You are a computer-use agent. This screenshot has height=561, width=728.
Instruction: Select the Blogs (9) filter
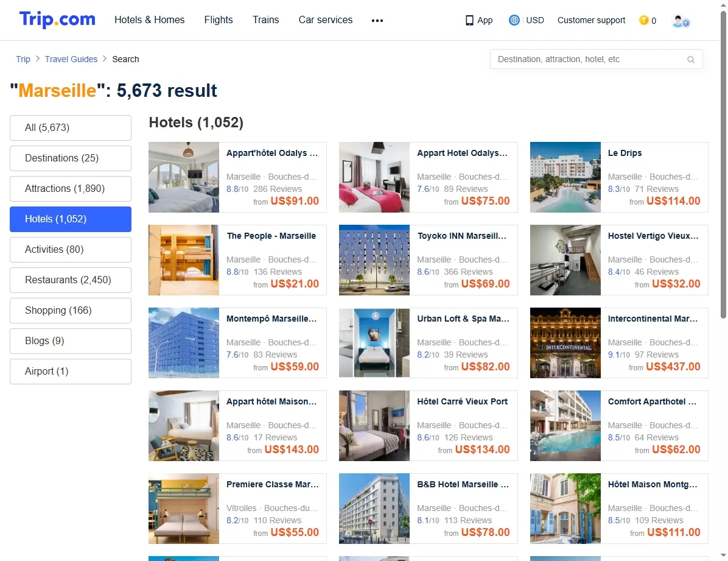click(71, 341)
